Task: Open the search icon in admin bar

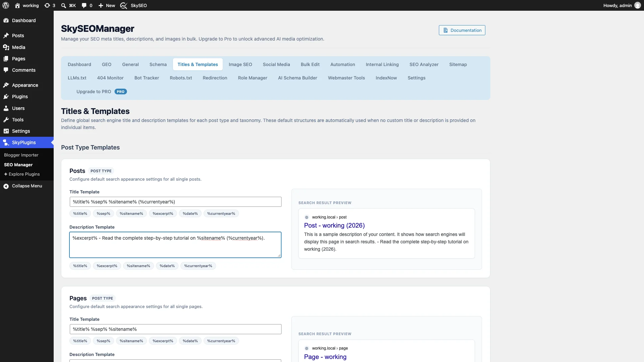Action: [63, 5]
